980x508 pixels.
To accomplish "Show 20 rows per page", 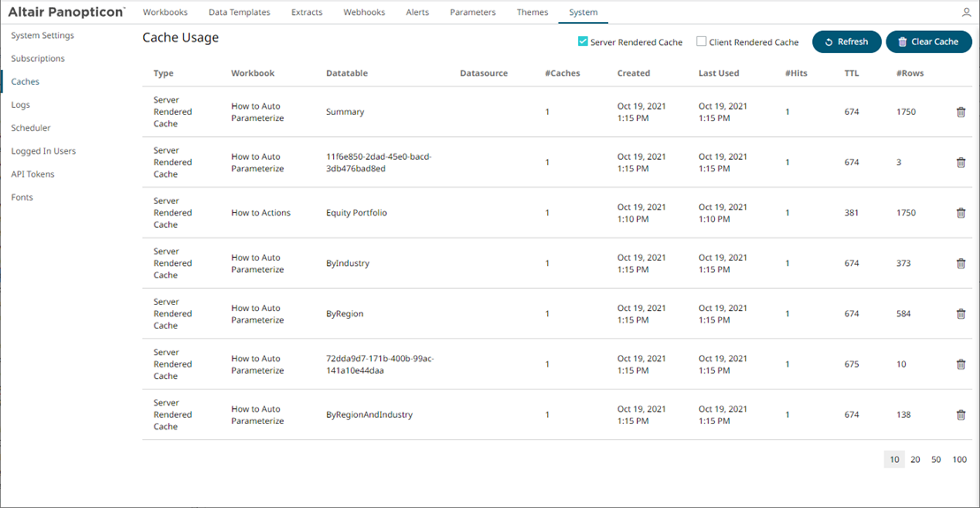I will pyautogui.click(x=915, y=459).
